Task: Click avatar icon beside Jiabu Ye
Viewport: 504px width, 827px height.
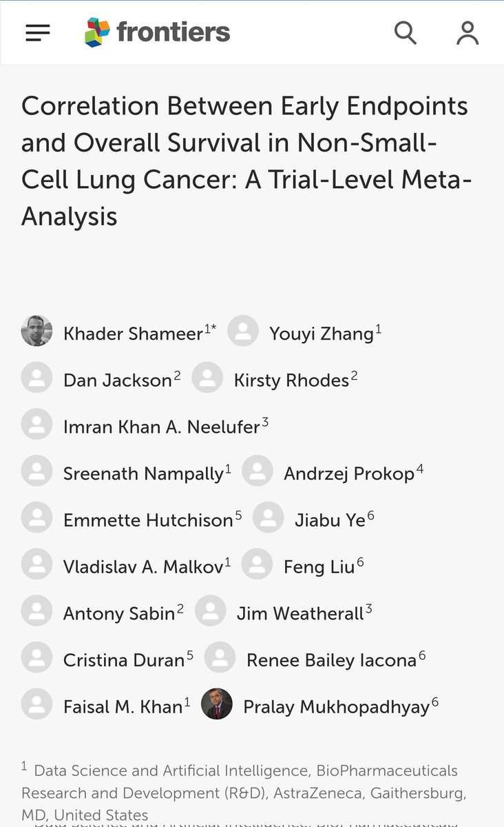Action: click(269, 518)
